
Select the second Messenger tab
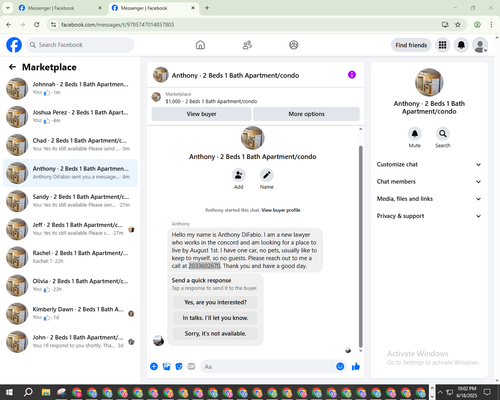point(153,8)
